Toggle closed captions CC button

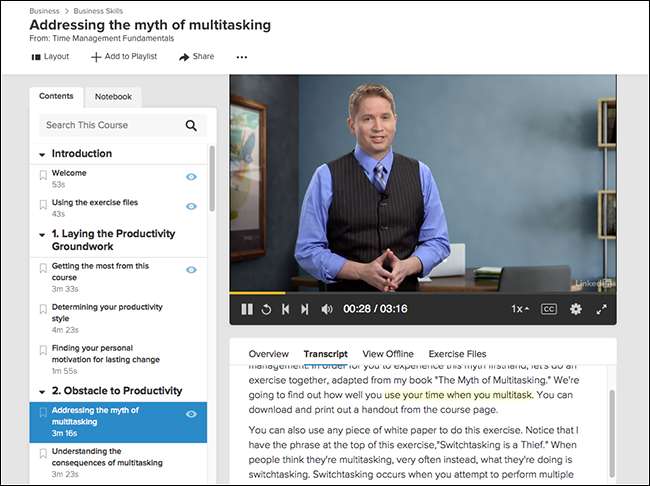[549, 309]
